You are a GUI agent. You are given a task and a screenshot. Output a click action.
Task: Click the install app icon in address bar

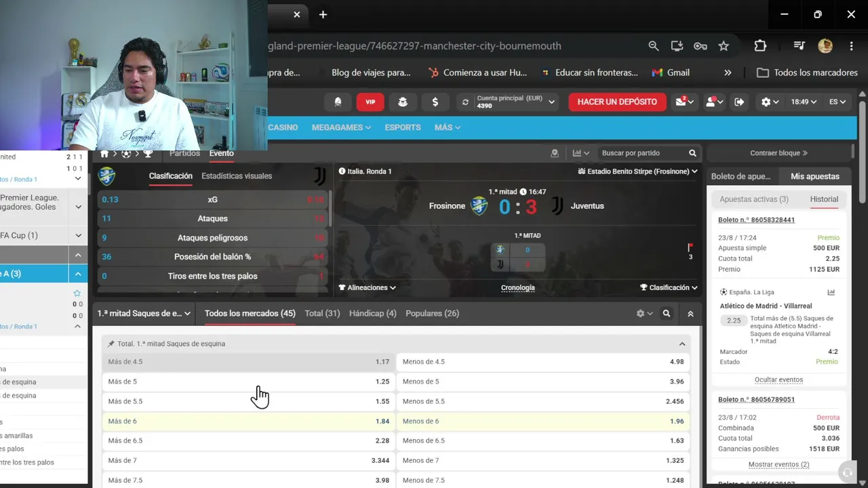point(677,46)
